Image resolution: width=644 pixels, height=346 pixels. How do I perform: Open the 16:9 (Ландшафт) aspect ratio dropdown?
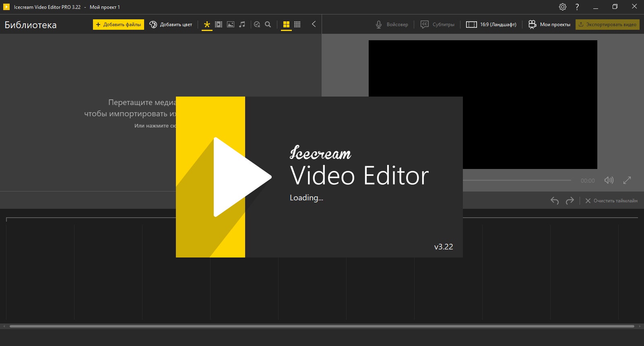coord(491,25)
